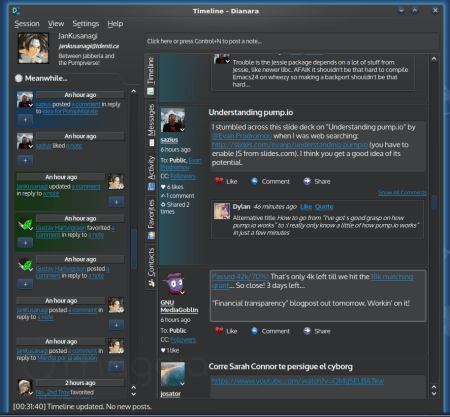Image resolution: width=450 pixels, height=417 pixels.
Task: Switch to the Favorites tab
Action: click(151, 219)
